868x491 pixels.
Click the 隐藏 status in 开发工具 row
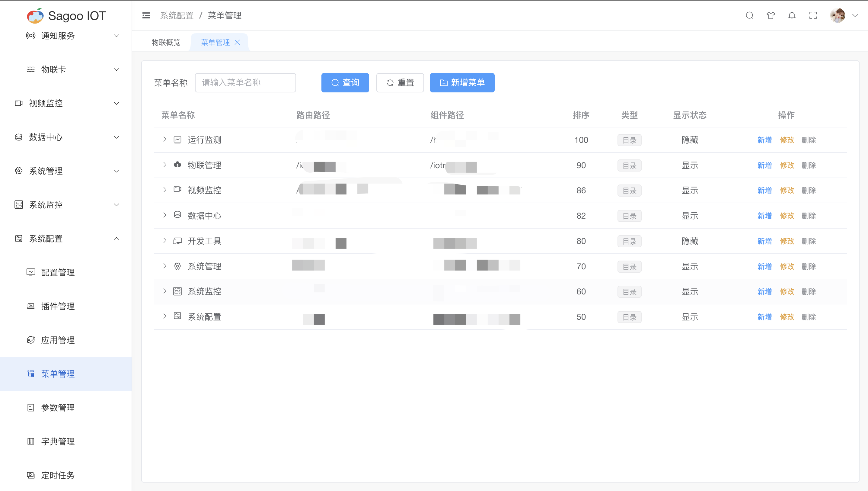click(690, 241)
